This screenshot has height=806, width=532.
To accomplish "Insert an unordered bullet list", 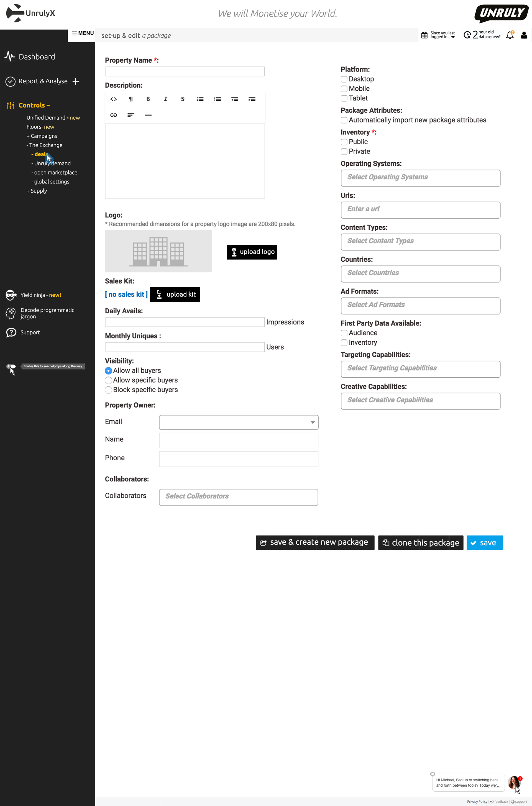I will click(200, 99).
